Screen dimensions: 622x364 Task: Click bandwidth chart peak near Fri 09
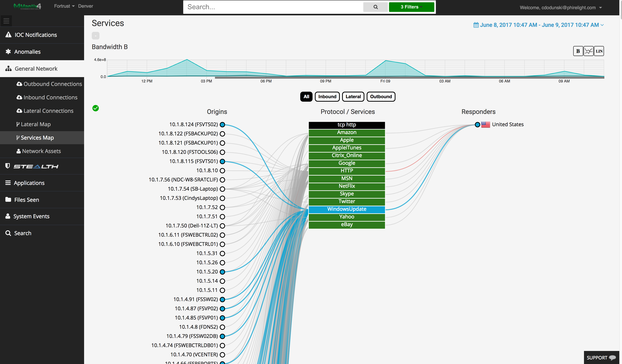pos(385,60)
